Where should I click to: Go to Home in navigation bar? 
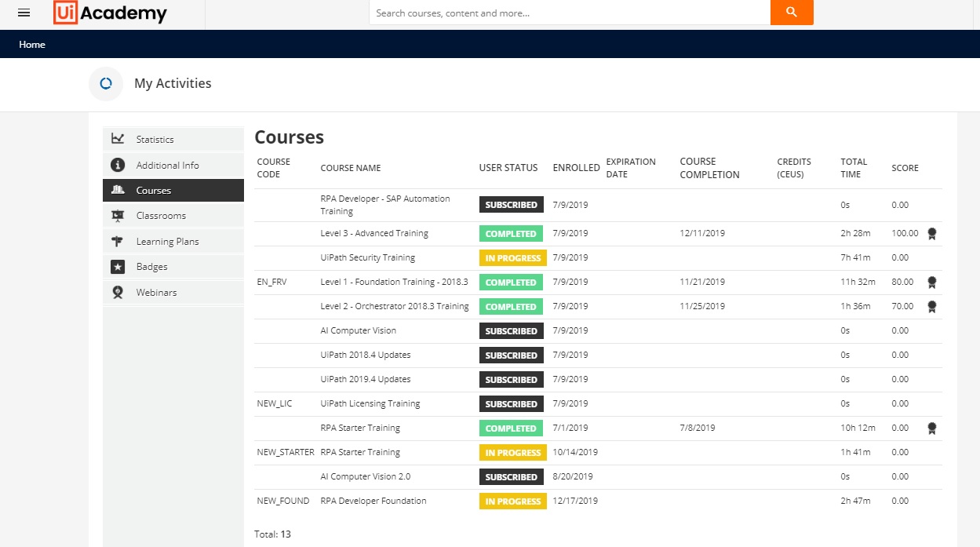pos(32,45)
